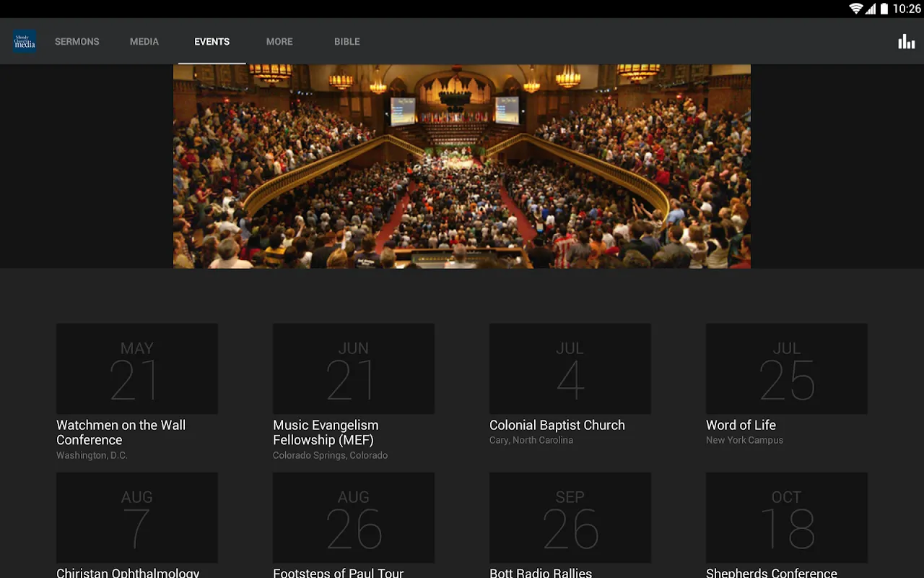Open the Jun 21 date tile
The height and width of the screenshot is (578, 924).
click(x=354, y=368)
